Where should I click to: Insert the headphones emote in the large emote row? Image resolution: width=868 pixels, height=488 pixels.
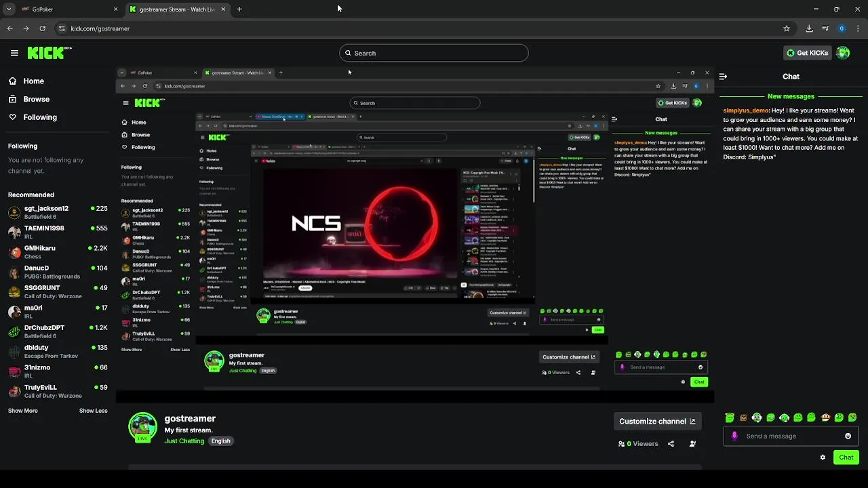point(757,418)
